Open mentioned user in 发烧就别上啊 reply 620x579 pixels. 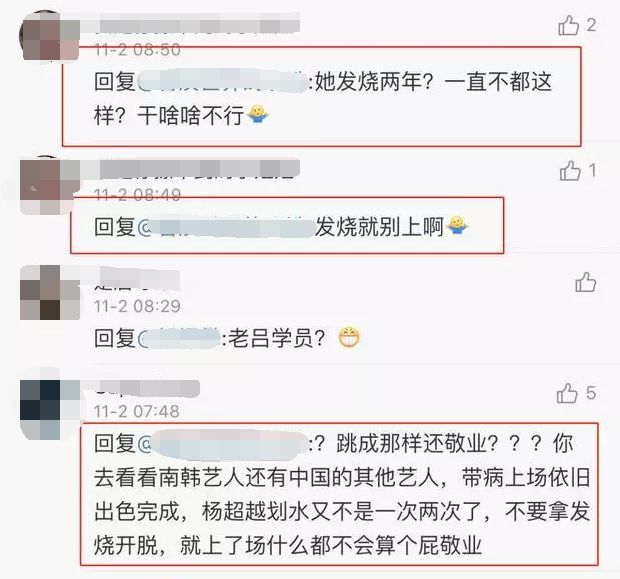[225, 227]
